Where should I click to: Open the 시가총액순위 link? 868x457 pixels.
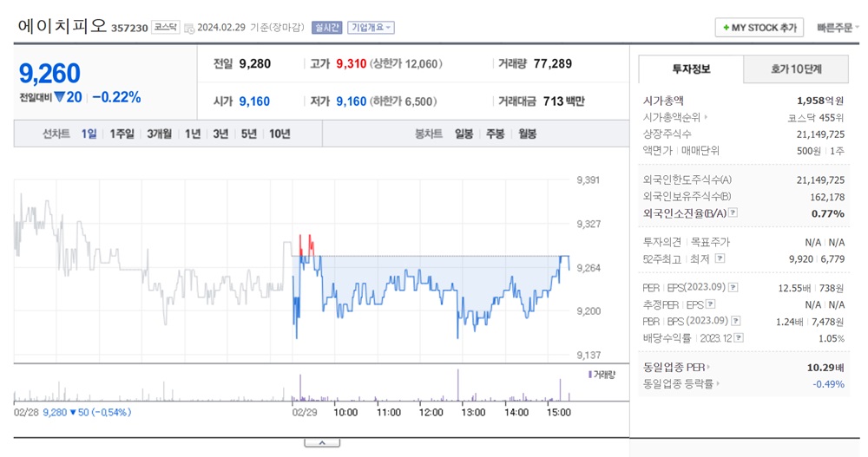click(675, 117)
